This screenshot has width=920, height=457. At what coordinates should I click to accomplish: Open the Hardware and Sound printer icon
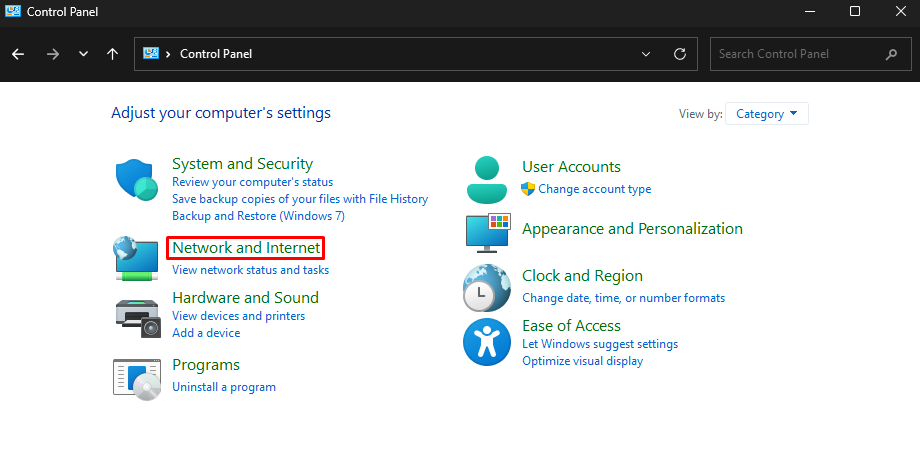137,317
